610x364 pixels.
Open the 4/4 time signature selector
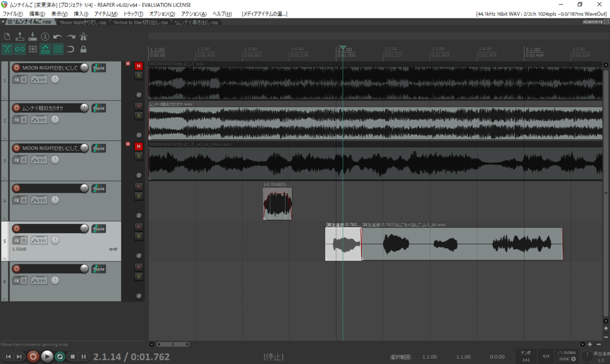click(x=546, y=356)
